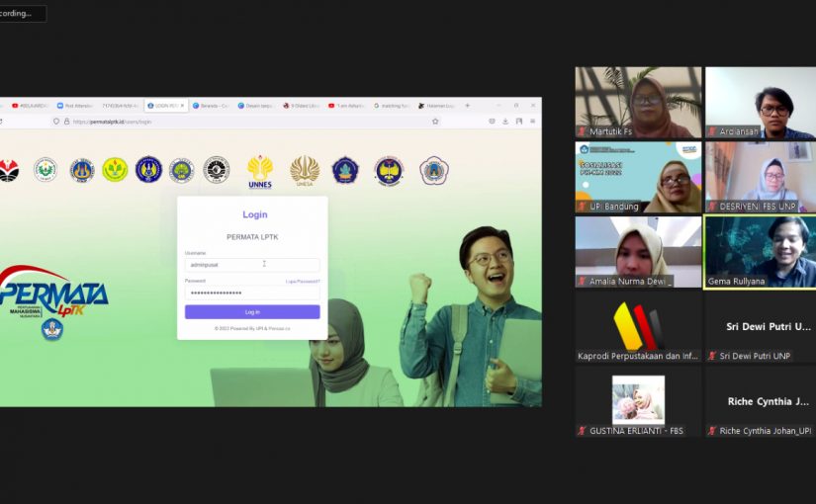Screen dimensions: 816x504
Task: Select Gema Rullyana's video thumbnail
Action: [761, 252]
